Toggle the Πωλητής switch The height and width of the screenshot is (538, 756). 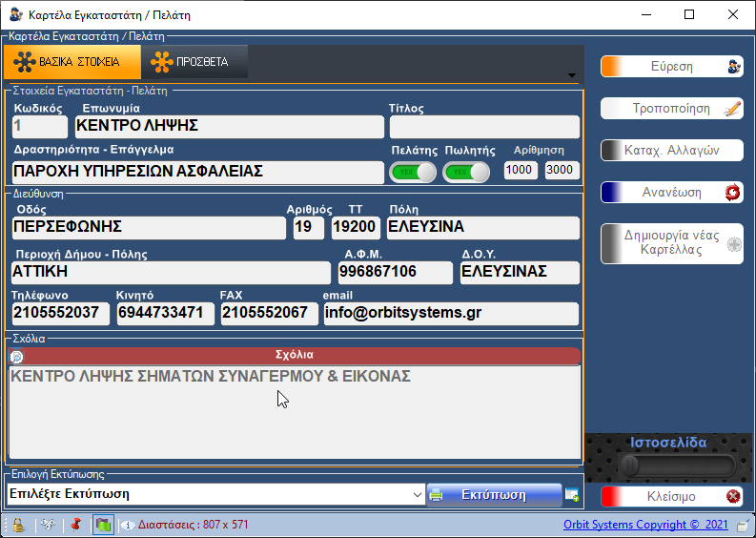[466, 172]
